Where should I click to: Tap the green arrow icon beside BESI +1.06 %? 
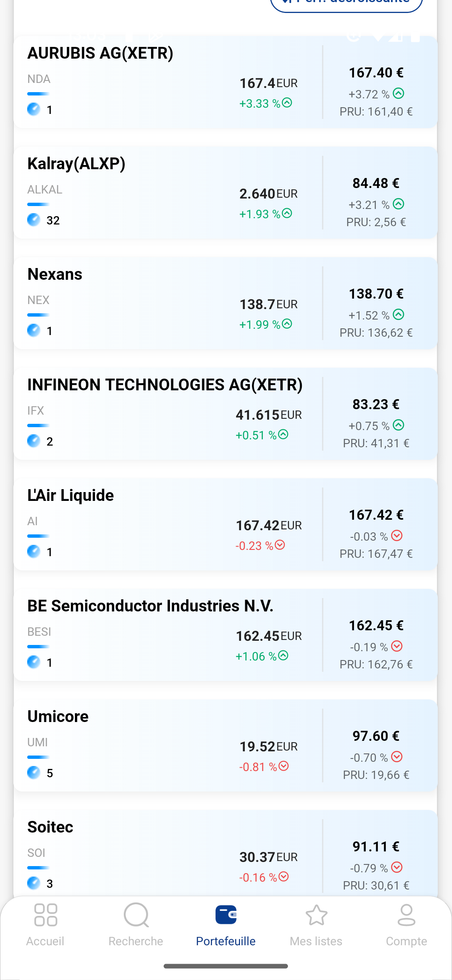283,655
